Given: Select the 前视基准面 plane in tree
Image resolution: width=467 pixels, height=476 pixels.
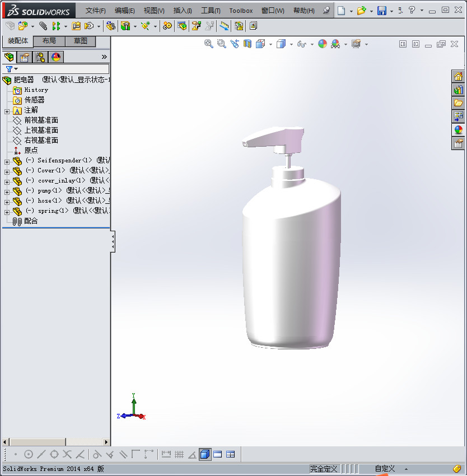Looking at the screenshot, I should (x=41, y=120).
